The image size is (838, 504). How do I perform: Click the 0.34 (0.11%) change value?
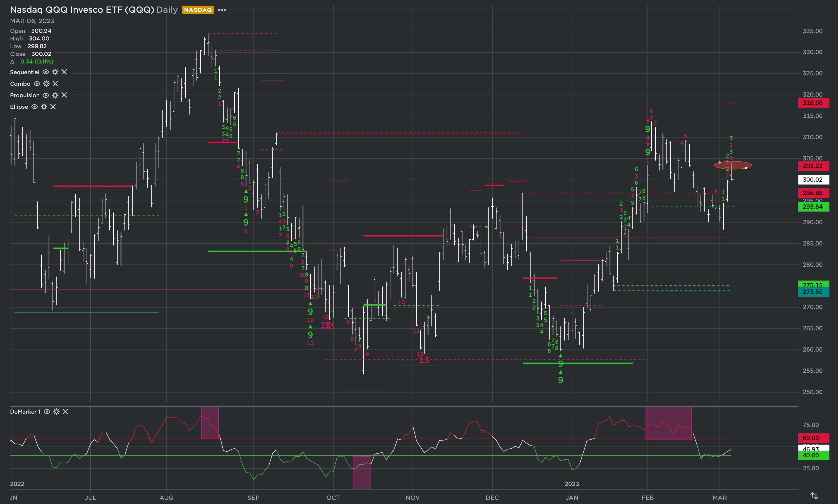coord(37,61)
